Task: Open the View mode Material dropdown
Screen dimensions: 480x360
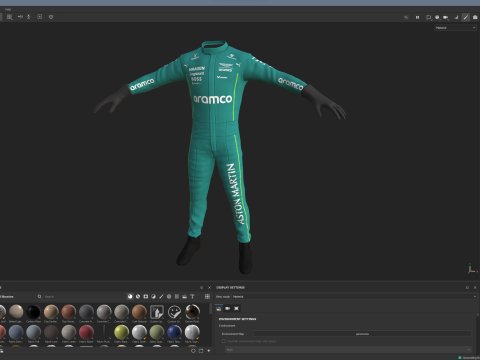Action: (x=354, y=296)
